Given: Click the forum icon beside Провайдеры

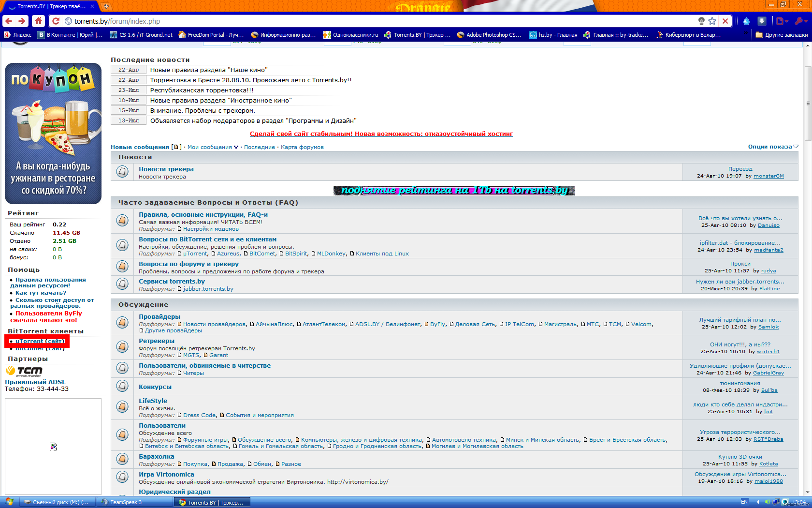Looking at the screenshot, I should [x=122, y=322].
